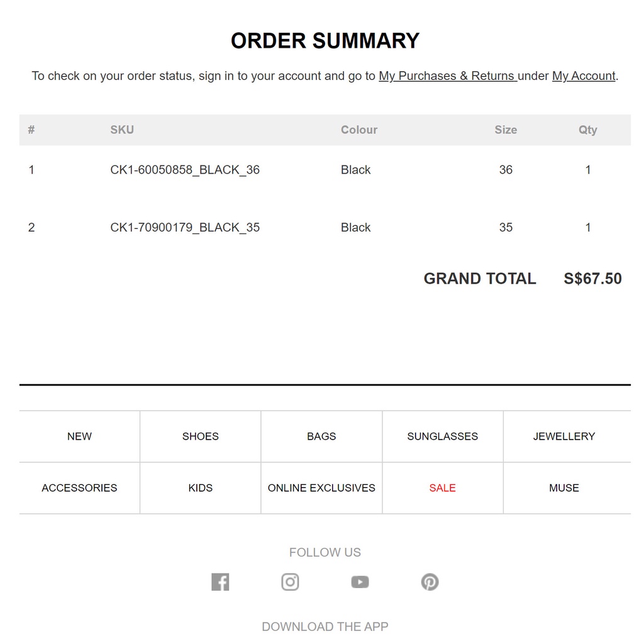
Task: Select the MUSE category
Action: coord(564,488)
